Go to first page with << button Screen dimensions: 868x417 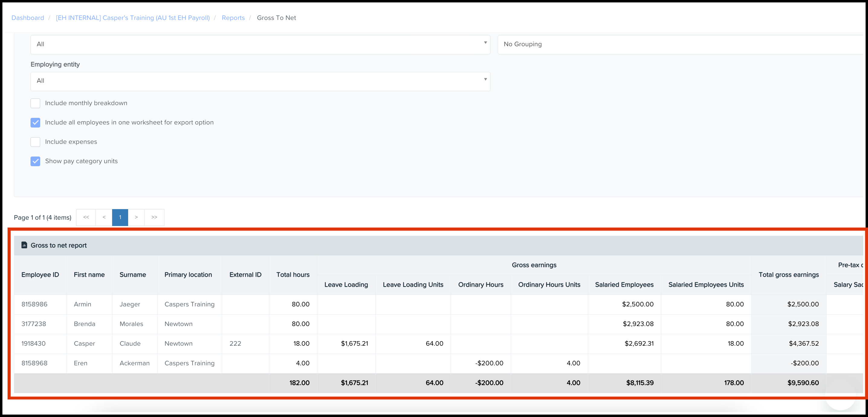tap(86, 217)
